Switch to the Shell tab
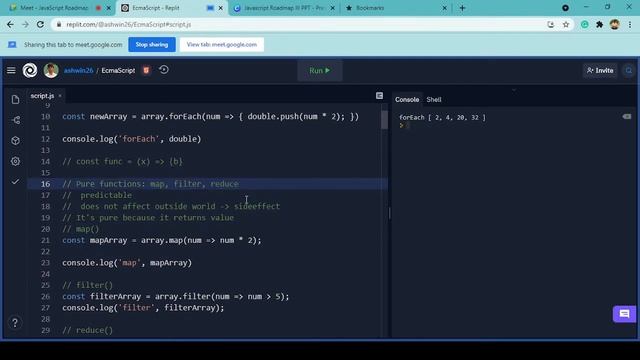 tap(433, 100)
